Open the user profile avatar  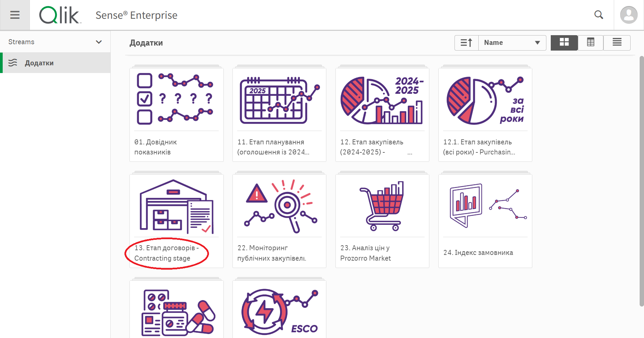pyautogui.click(x=629, y=15)
